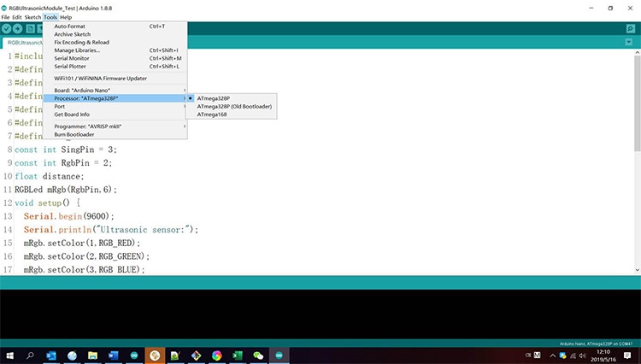The height and width of the screenshot is (364, 641).
Task: Choose ATmega328P (Old Bootloader) processor
Action: (x=234, y=106)
